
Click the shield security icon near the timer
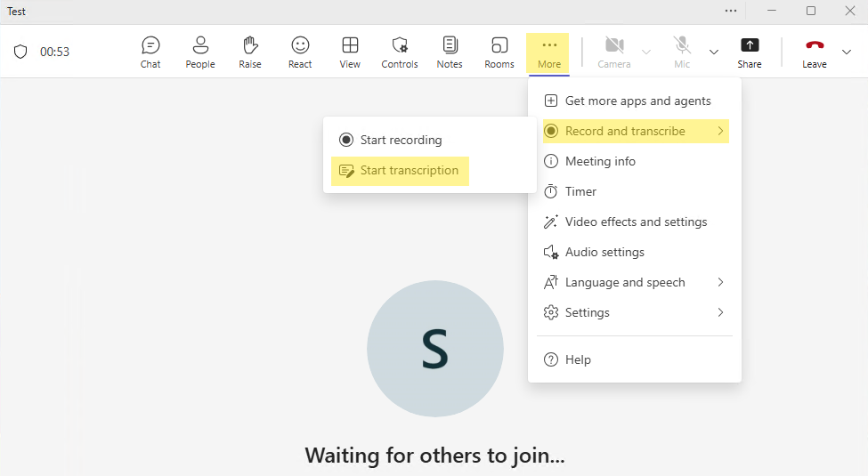pos(20,52)
